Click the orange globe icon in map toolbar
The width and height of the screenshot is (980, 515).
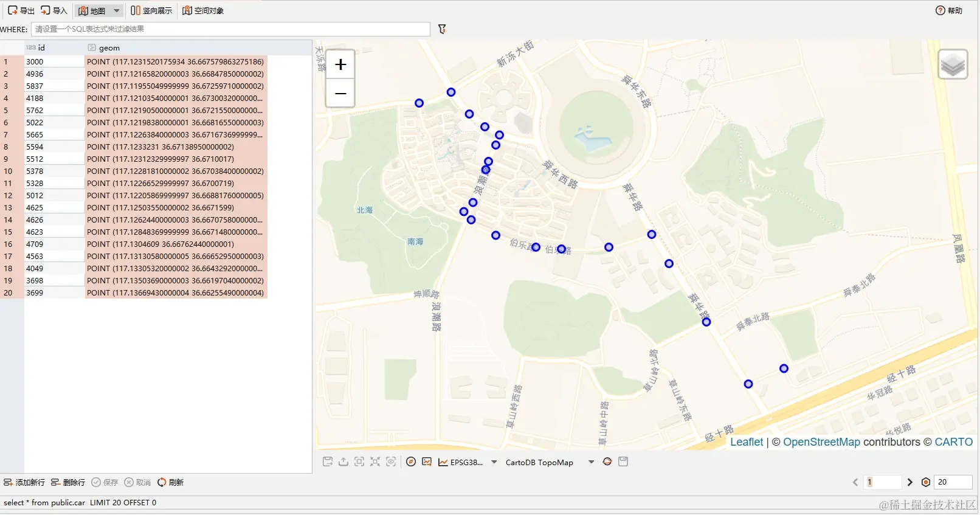(x=607, y=462)
